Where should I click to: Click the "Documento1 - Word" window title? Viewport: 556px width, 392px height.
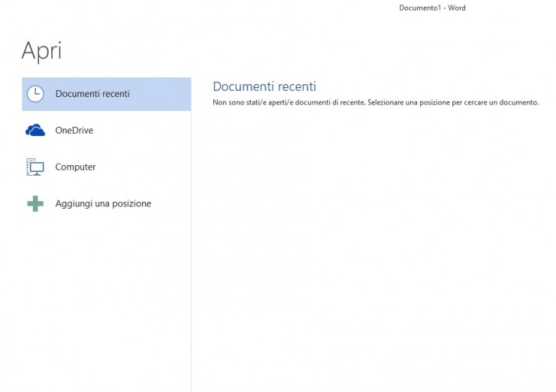pyautogui.click(x=432, y=8)
